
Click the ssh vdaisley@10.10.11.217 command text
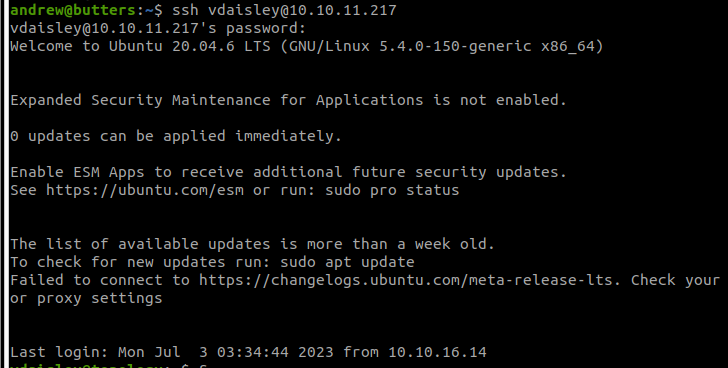284,10
